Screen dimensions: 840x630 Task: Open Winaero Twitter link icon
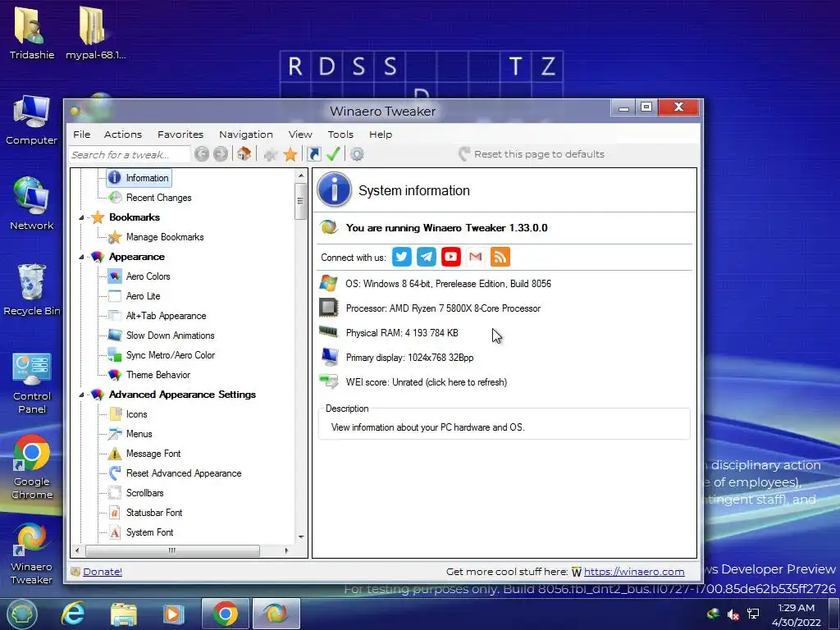402,257
